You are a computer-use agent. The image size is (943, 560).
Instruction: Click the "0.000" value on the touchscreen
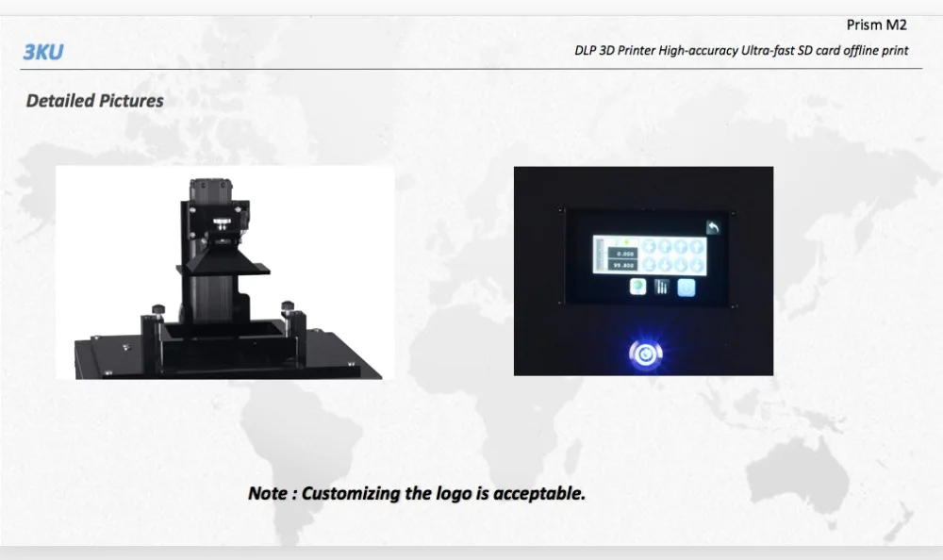pyautogui.click(x=623, y=254)
